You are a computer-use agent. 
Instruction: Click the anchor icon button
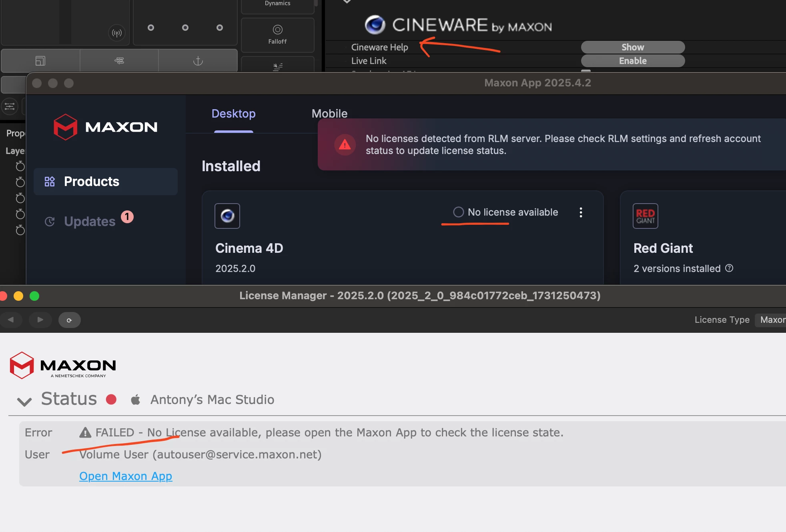pos(198,61)
